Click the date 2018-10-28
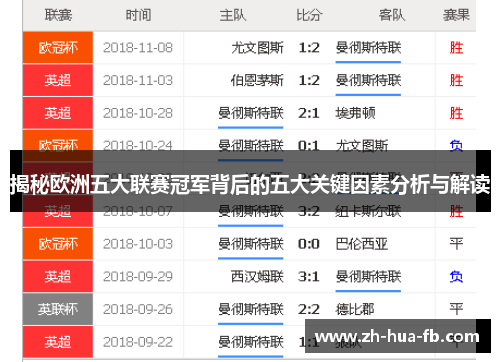The image size is (500, 362). click(x=138, y=113)
